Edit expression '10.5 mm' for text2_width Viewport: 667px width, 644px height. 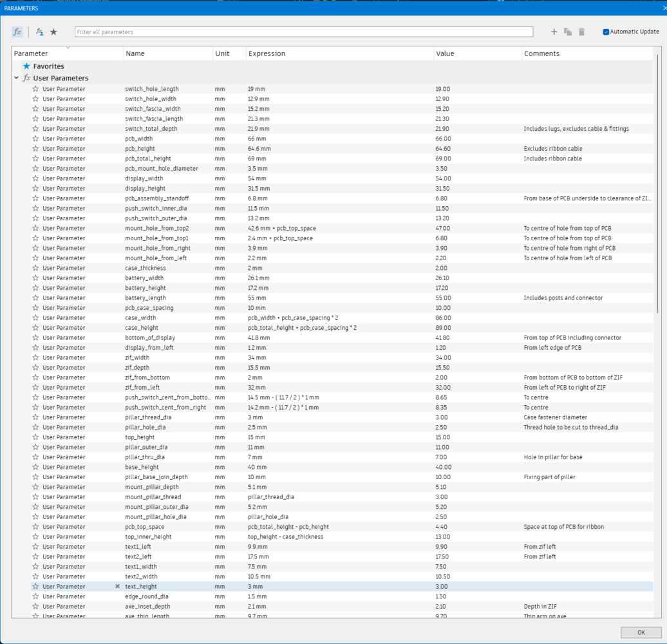(259, 577)
